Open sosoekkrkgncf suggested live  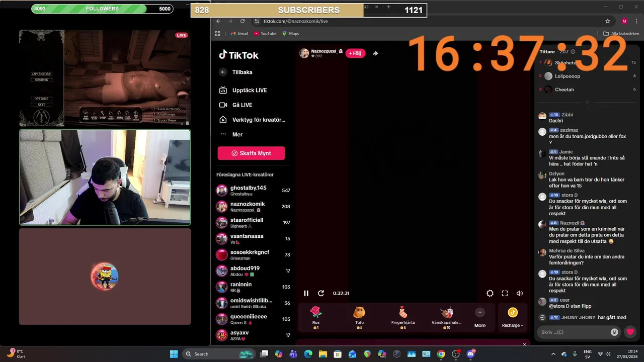coord(253,255)
